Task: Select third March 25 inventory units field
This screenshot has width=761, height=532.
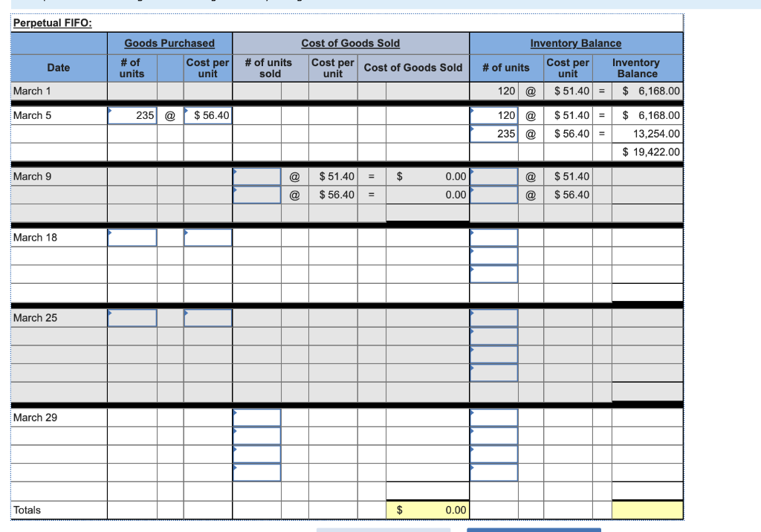Action: [493, 354]
